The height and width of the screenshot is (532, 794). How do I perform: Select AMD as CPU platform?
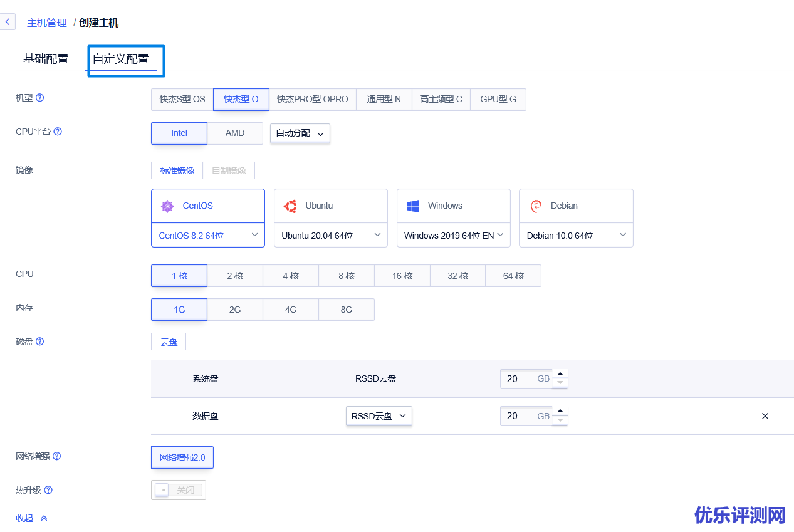(235, 133)
